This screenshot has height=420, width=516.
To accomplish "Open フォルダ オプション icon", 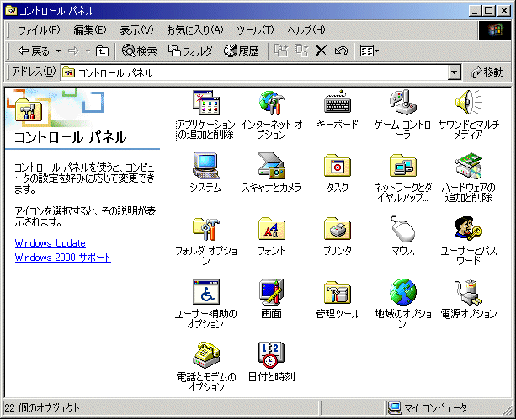I will (x=206, y=229).
